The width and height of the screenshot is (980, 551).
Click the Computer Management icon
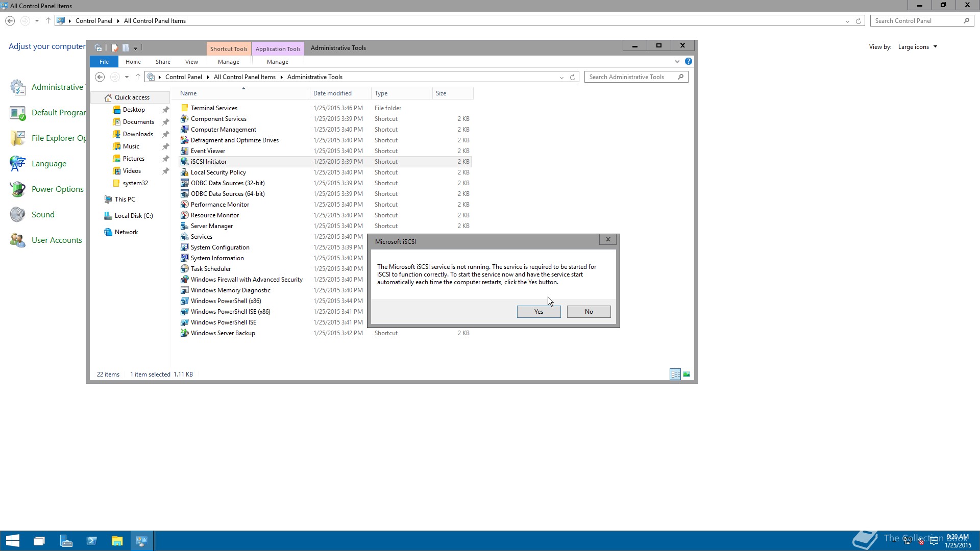click(x=185, y=130)
